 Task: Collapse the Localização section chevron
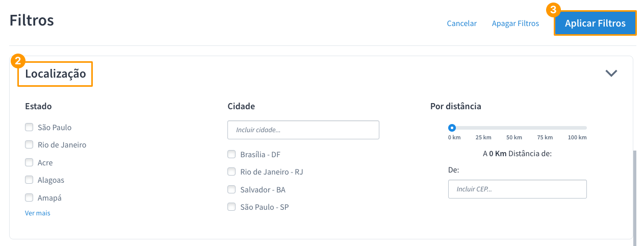611,73
